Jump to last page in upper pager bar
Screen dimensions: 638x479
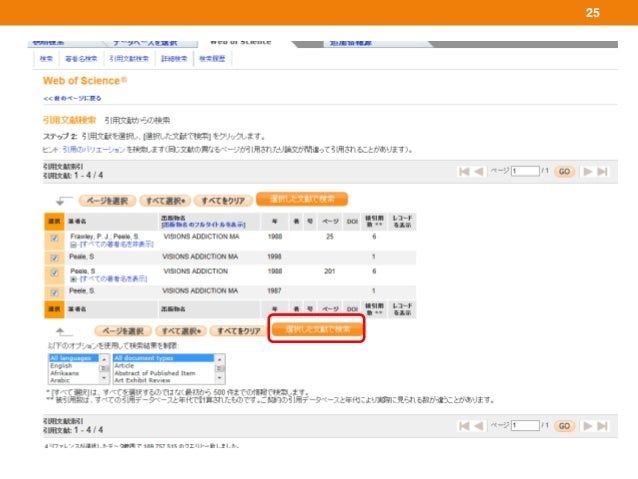[x=603, y=171]
